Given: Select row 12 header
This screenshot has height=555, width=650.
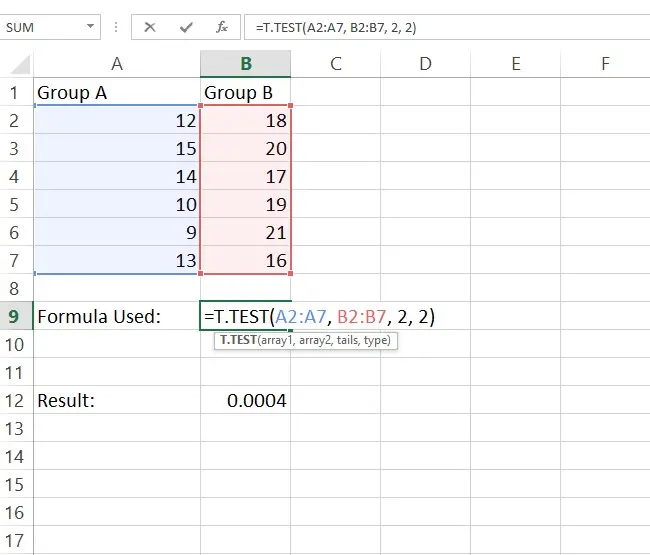Looking at the screenshot, I should point(15,400).
